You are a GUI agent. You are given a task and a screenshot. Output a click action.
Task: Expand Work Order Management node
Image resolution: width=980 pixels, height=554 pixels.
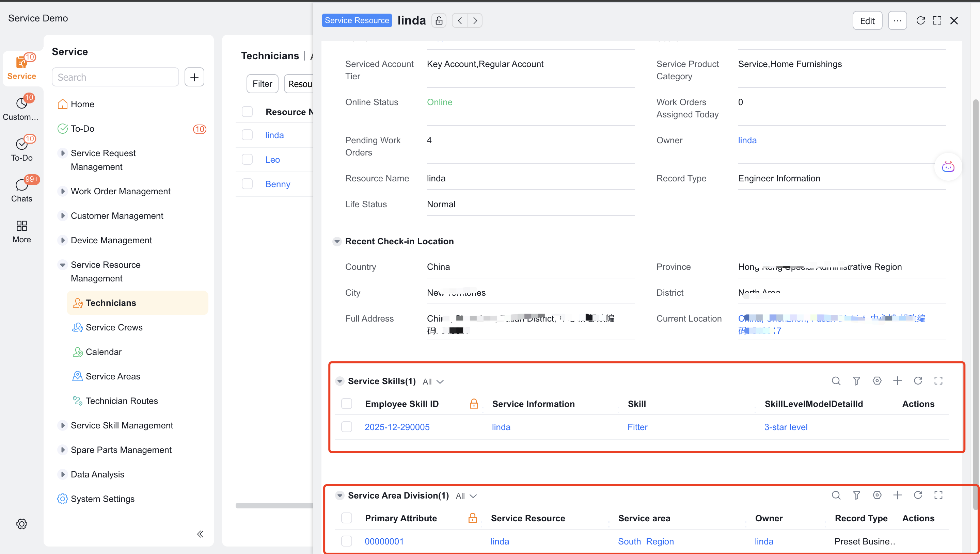click(x=62, y=191)
